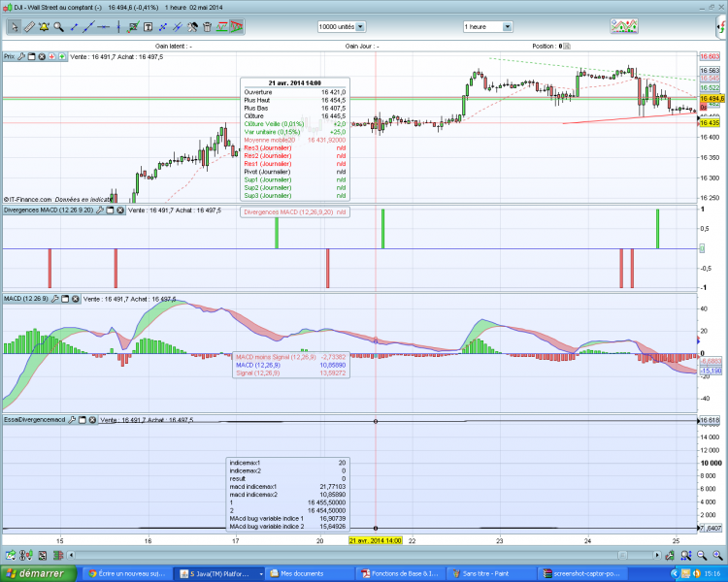Open the hammer and wrench settings tool
The image size is (728, 582).
pyautogui.click(x=192, y=27)
